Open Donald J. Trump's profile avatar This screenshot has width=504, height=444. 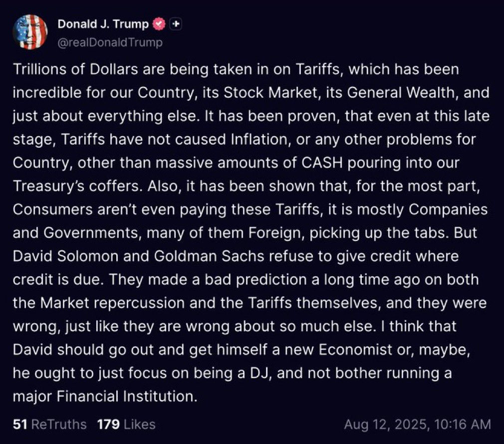[x=30, y=32]
